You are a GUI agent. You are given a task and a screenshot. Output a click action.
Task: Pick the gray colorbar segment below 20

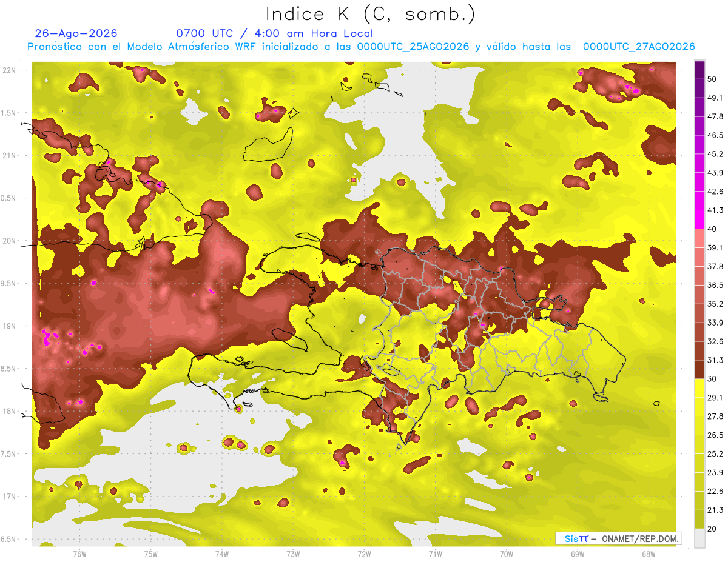(x=699, y=538)
